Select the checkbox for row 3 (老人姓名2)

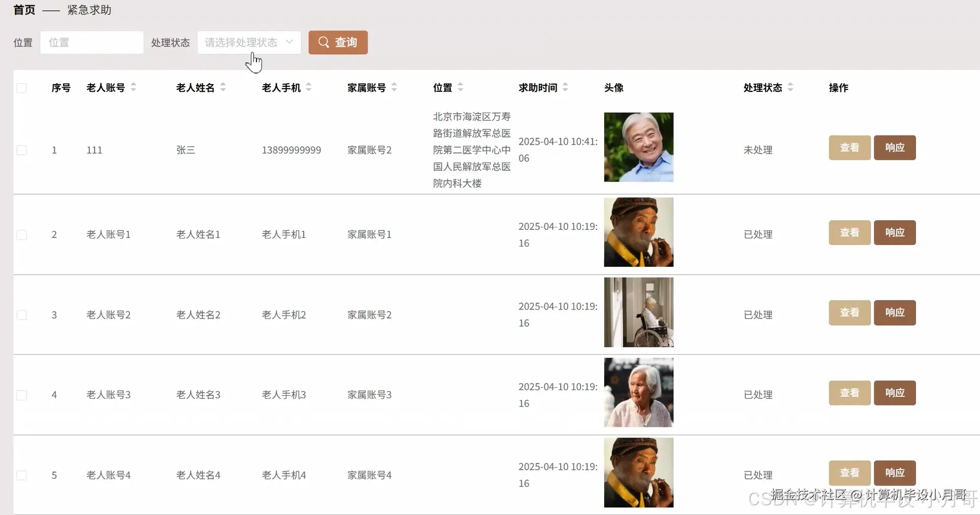21,315
